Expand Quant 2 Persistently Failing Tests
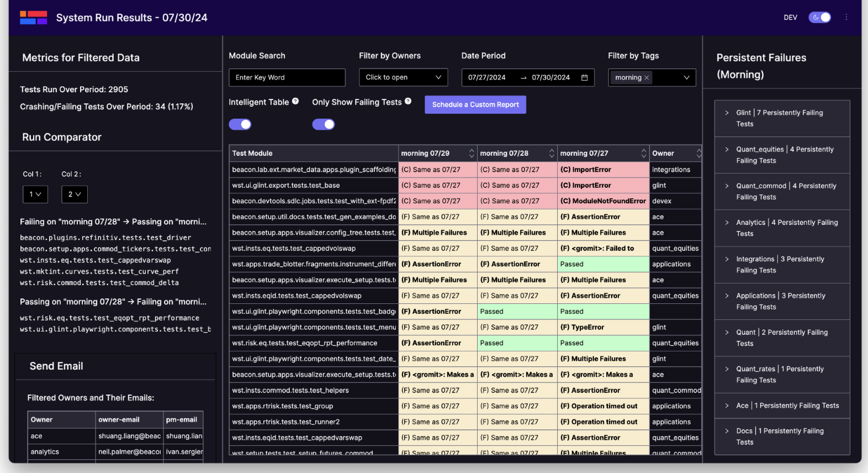The height and width of the screenshot is (473, 868). pyautogui.click(x=782, y=338)
